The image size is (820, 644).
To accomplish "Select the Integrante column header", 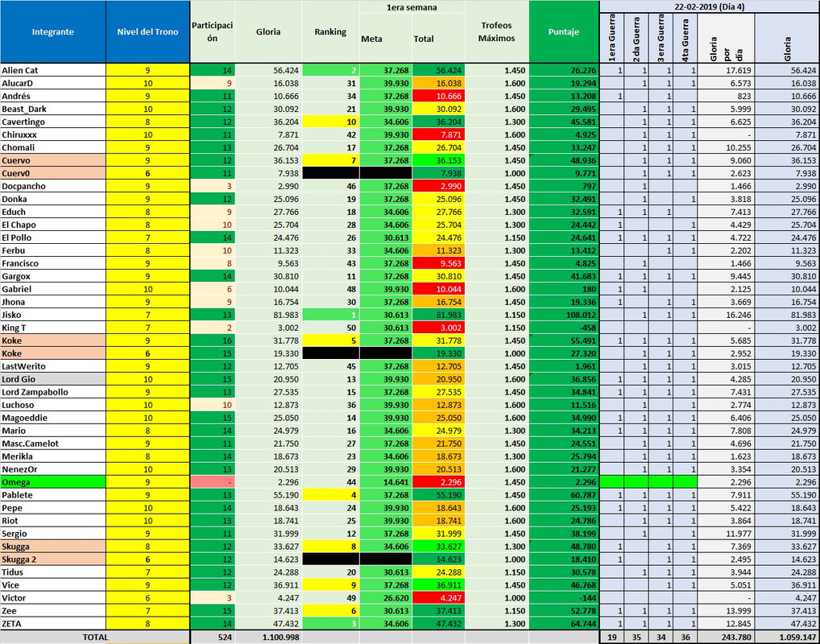I will click(x=53, y=32).
